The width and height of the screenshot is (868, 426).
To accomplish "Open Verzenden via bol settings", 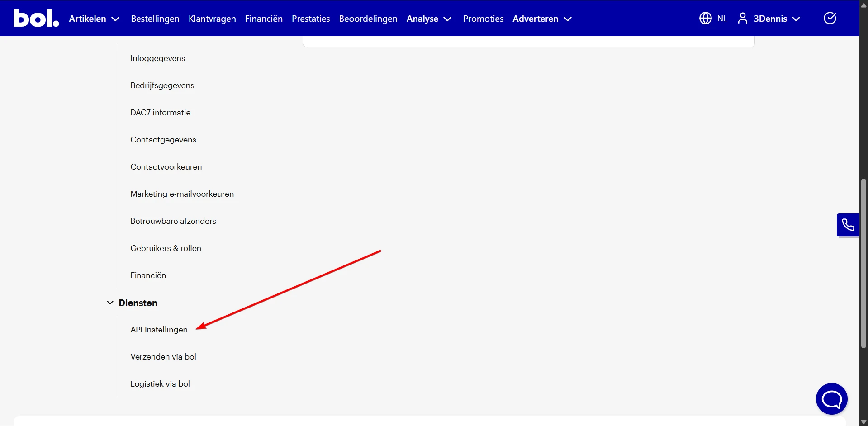I will [163, 356].
